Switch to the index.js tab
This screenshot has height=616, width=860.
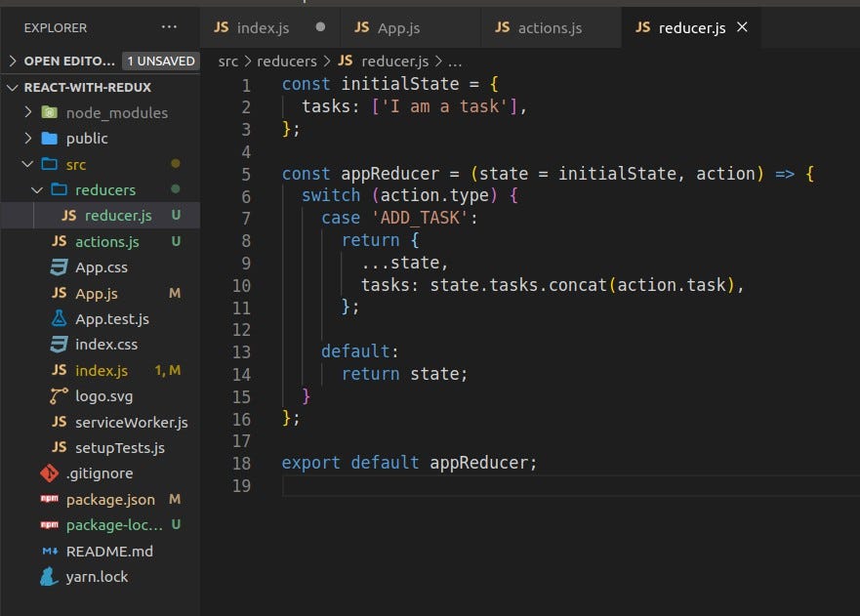click(262, 27)
